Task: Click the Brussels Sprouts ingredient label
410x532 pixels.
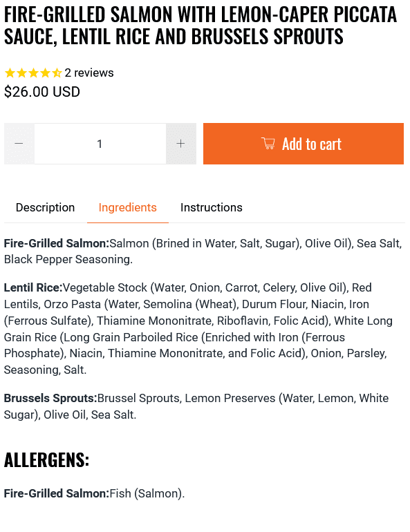Action: [50, 398]
